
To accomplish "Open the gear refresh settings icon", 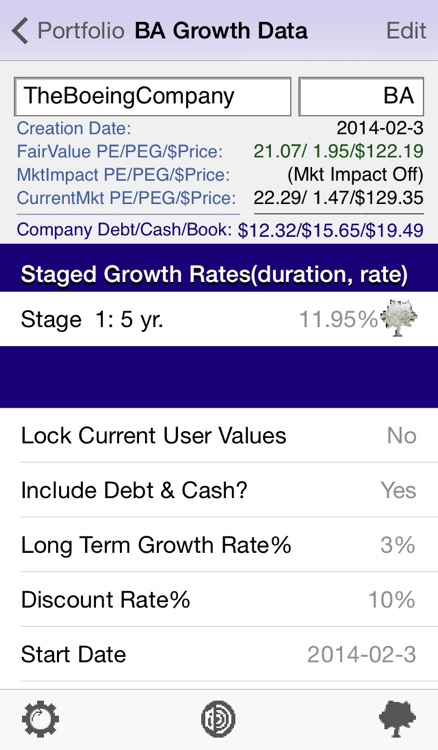I will point(41,718).
